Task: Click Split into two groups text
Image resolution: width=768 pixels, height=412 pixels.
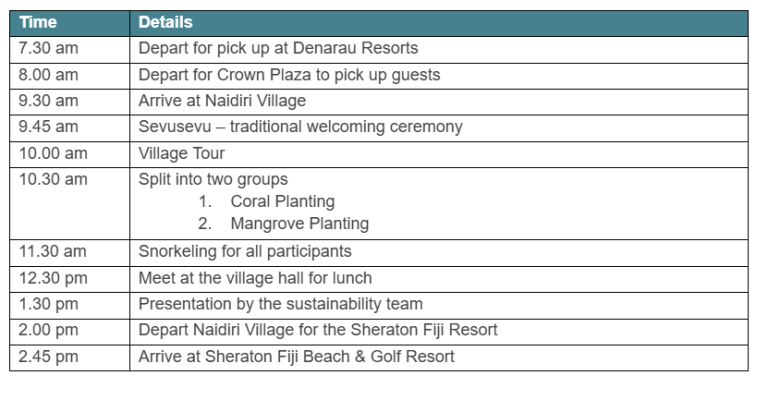Action: coord(213,180)
